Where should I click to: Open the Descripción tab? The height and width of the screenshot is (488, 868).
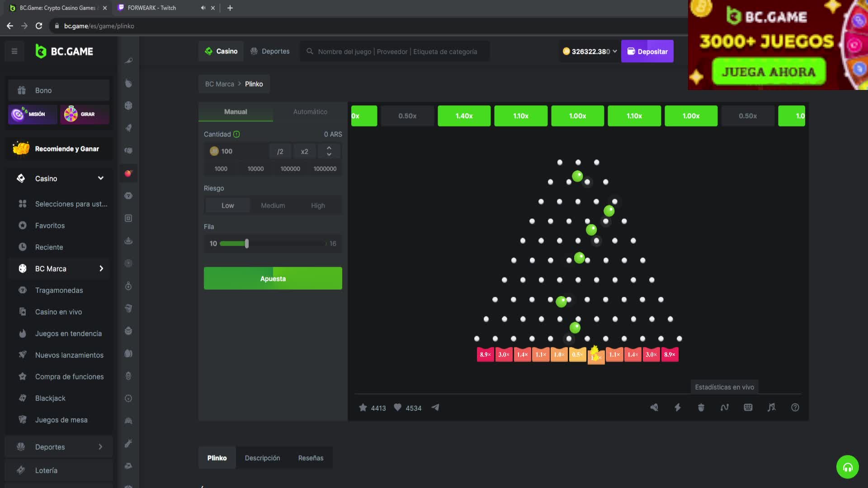coord(262,458)
